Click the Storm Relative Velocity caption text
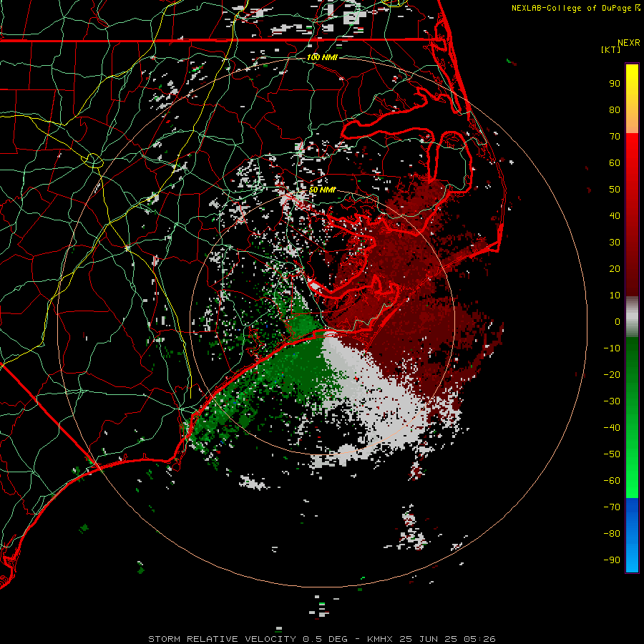The width and height of the screenshot is (644, 644). [x=223, y=639]
